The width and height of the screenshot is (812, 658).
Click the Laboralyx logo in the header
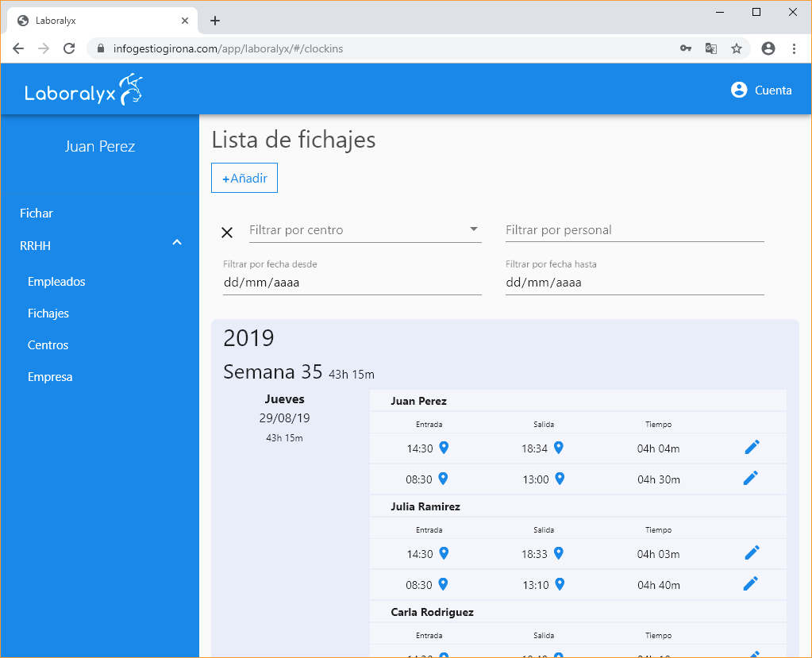pos(83,90)
